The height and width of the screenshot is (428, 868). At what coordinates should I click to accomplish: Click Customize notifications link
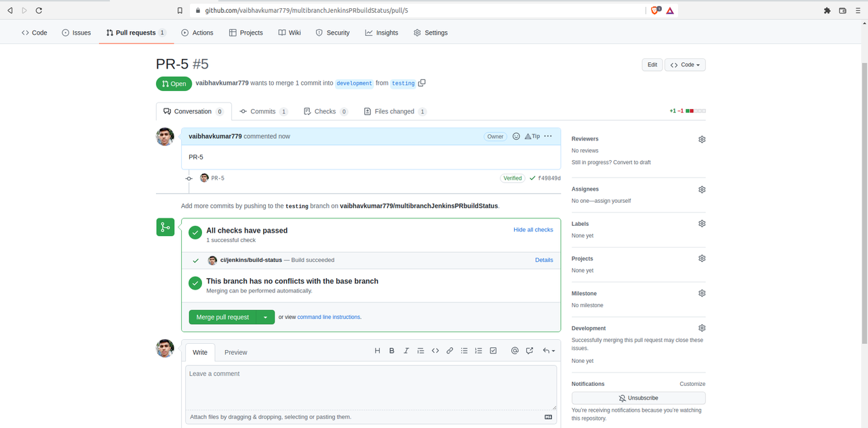pos(692,384)
